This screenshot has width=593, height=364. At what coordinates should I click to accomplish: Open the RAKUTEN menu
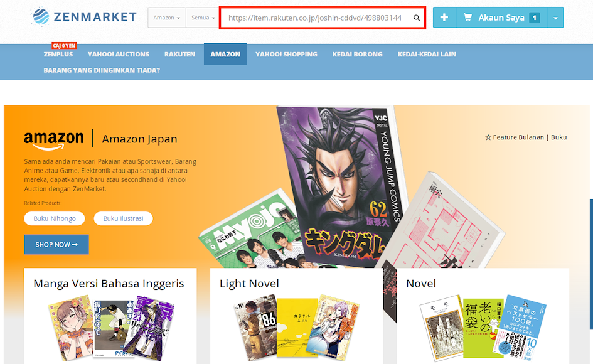pos(180,55)
